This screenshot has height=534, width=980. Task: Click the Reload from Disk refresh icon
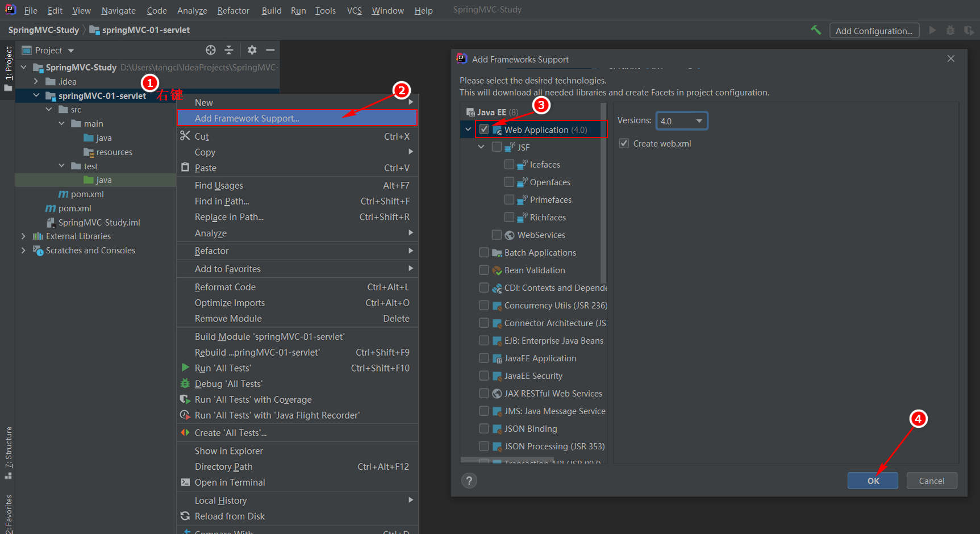(x=185, y=516)
